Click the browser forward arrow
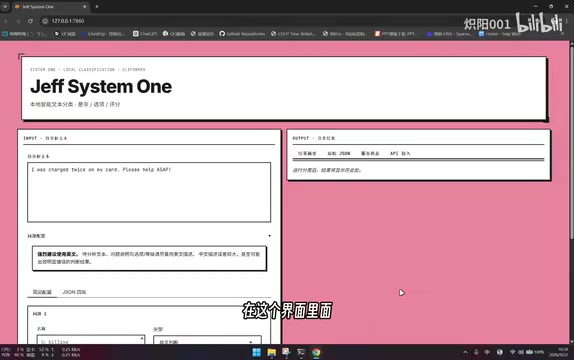574x360 pixels. [18, 21]
